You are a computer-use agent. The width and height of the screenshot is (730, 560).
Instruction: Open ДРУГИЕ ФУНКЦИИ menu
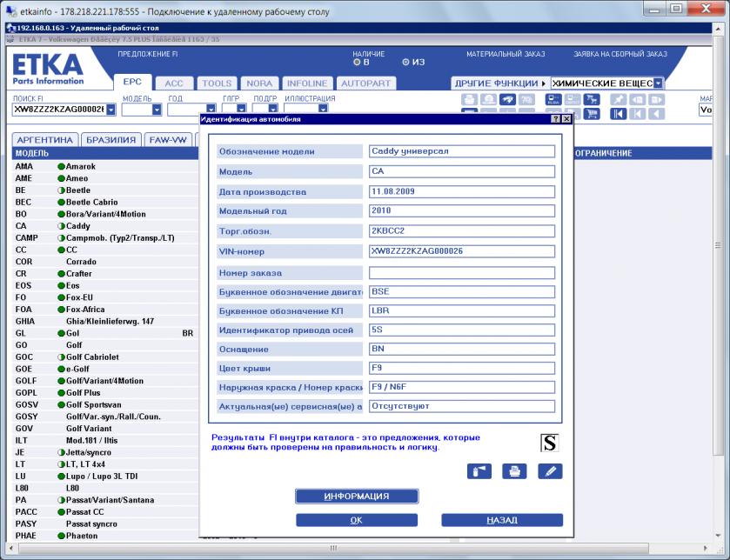(500, 83)
